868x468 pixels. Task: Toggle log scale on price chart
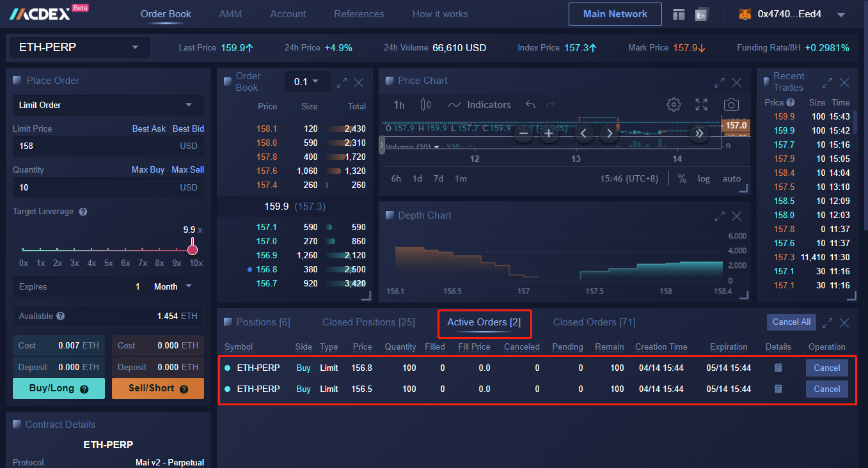tap(704, 178)
